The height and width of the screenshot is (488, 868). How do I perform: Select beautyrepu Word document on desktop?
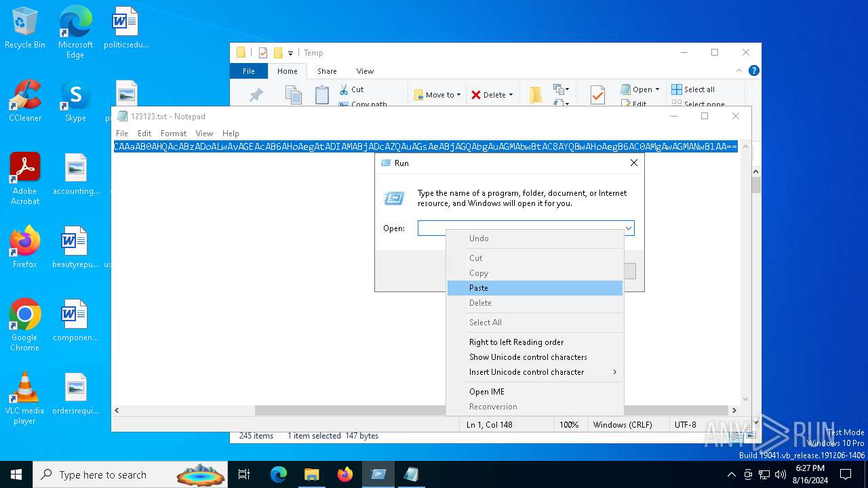point(76,248)
